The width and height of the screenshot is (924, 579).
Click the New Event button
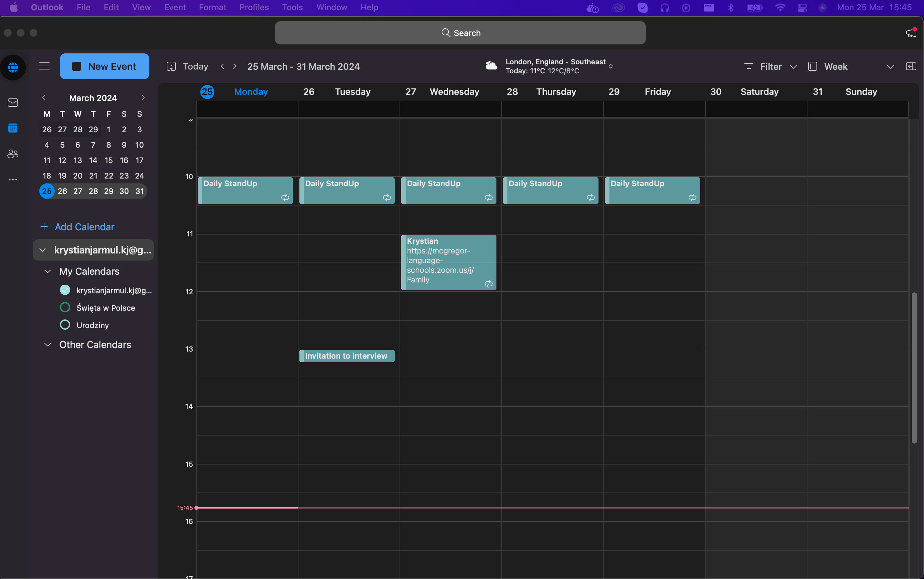[x=104, y=66]
